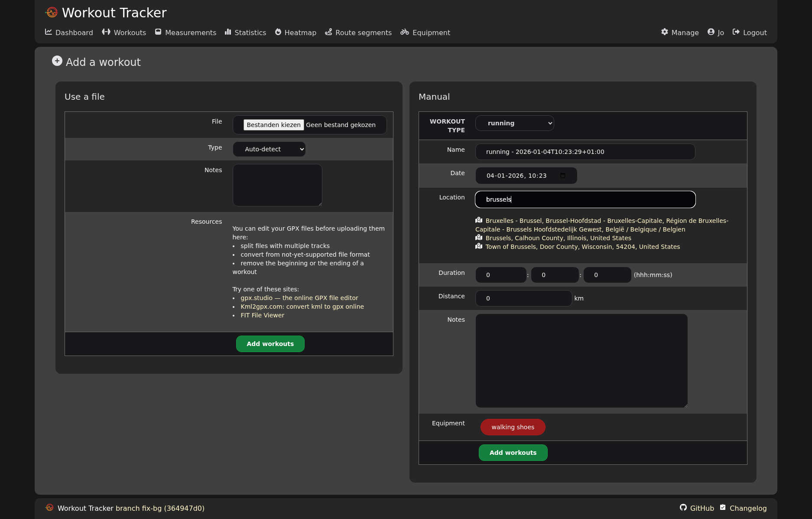The width and height of the screenshot is (812, 519).
Task: Click the Heatmap flame icon
Action: pyautogui.click(x=278, y=32)
